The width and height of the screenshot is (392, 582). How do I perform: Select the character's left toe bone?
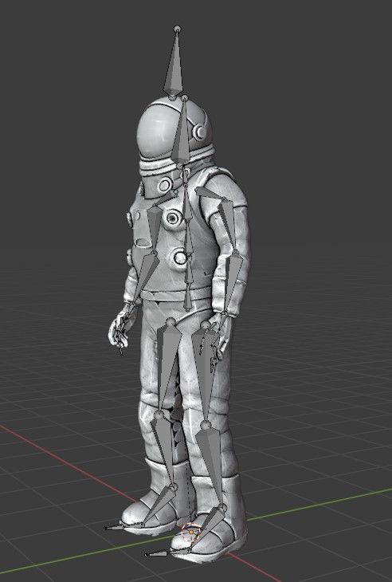pyautogui.click(x=163, y=553)
